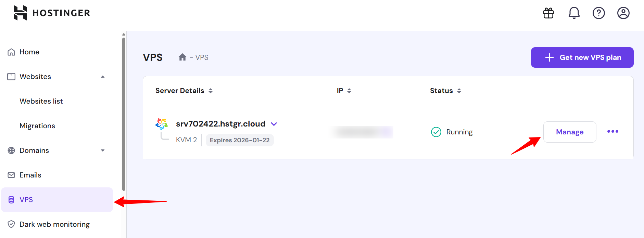This screenshot has width=644, height=238.
Task: Open the three-dot options menu for the server
Action: (x=613, y=131)
